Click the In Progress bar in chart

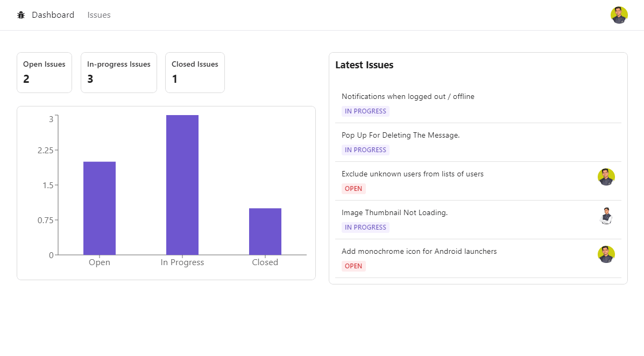[x=182, y=185]
